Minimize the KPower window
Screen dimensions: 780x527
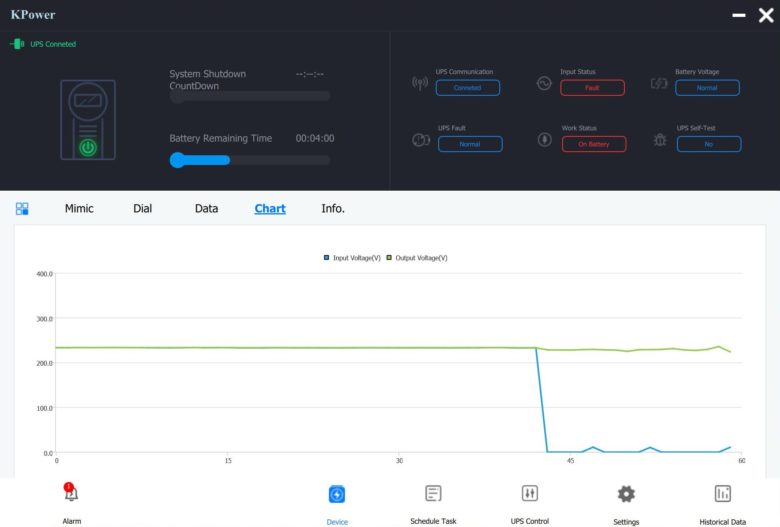tap(739, 15)
